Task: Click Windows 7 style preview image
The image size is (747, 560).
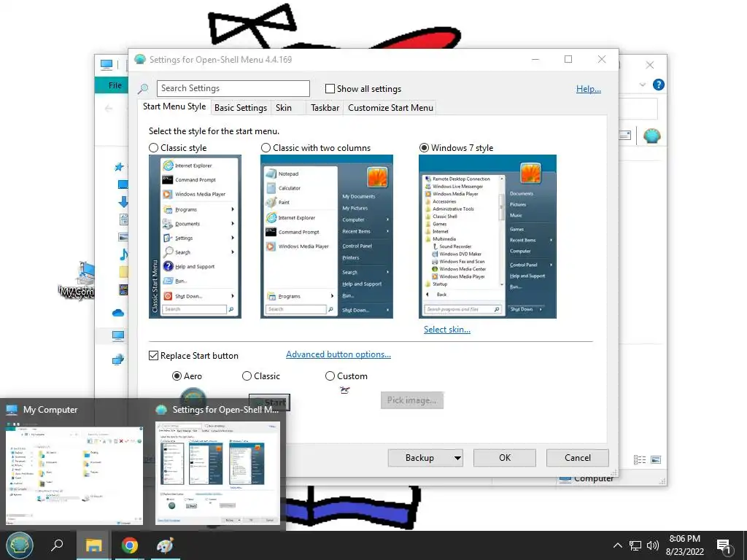Action: click(x=487, y=237)
